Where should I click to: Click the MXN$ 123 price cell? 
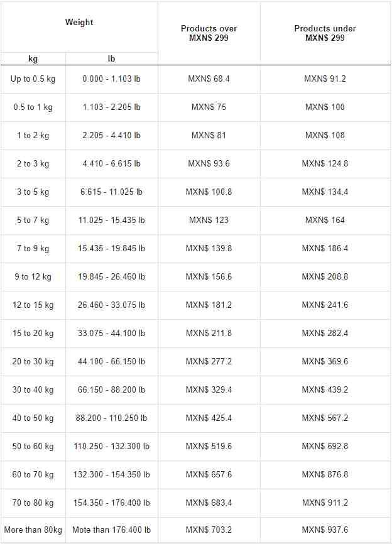point(209,220)
